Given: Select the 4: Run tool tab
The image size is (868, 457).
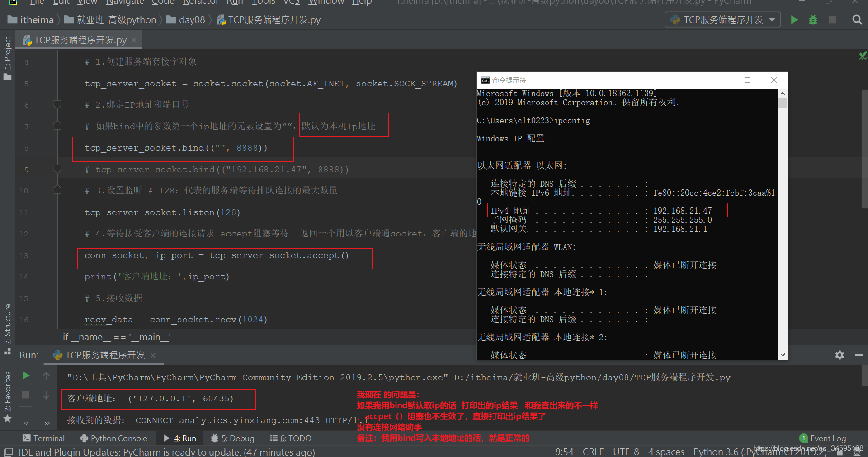Looking at the screenshot, I should coord(179,438).
